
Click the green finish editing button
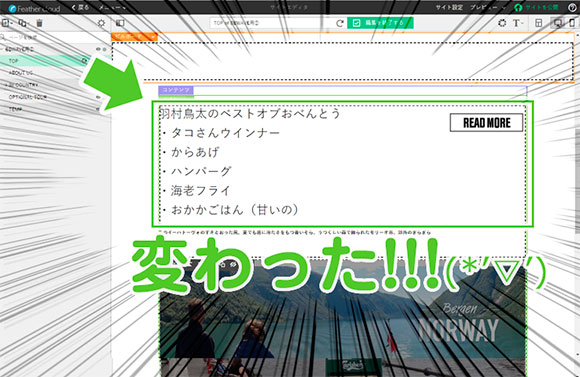tap(380, 23)
